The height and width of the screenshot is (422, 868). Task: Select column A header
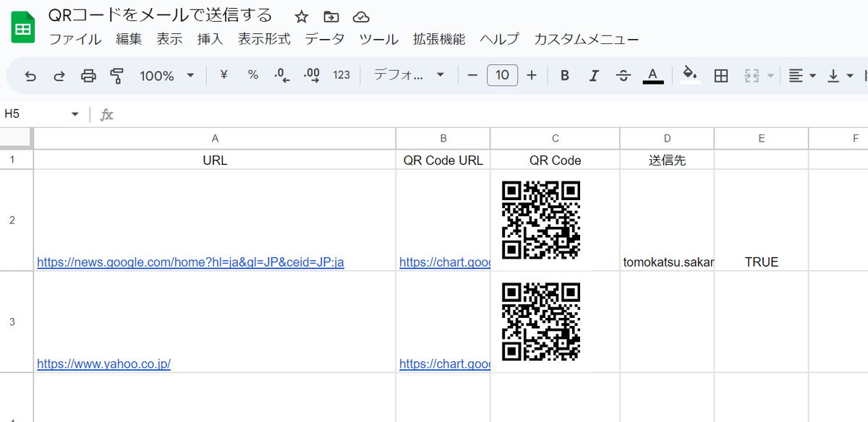click(215, 139)
